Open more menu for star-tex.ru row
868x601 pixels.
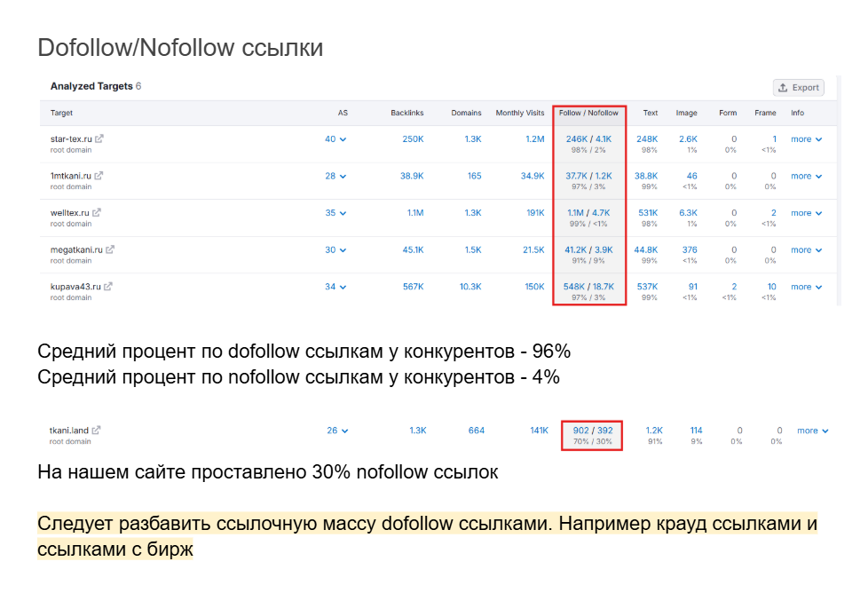[807, 139]
